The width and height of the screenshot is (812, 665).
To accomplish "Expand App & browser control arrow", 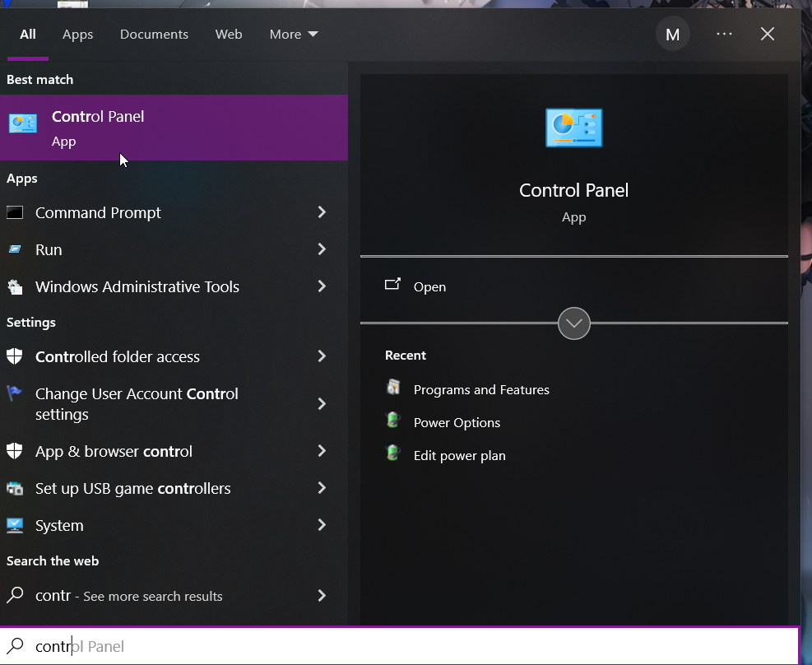I will (x=322, y=451).
